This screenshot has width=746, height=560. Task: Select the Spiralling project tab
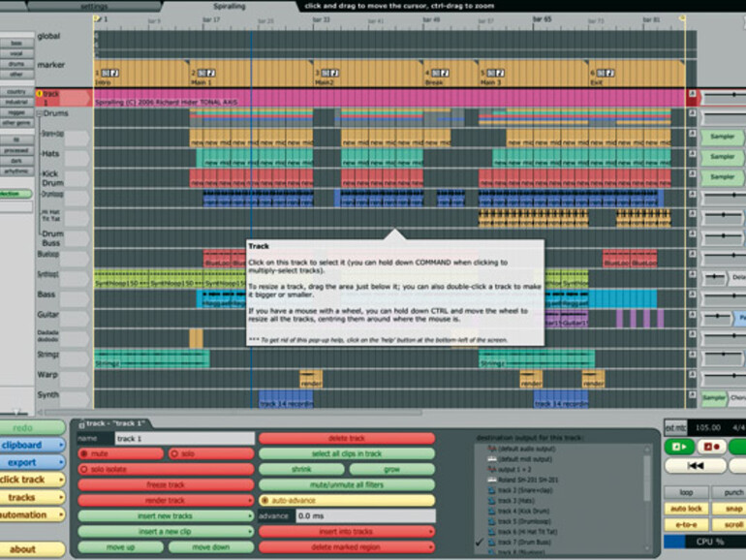coord(231,6)
